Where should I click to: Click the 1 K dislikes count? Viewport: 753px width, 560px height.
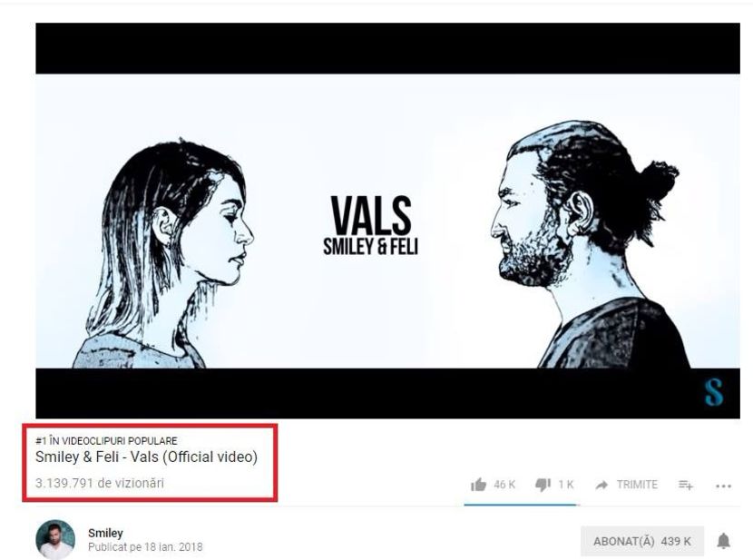pos(566,485)
